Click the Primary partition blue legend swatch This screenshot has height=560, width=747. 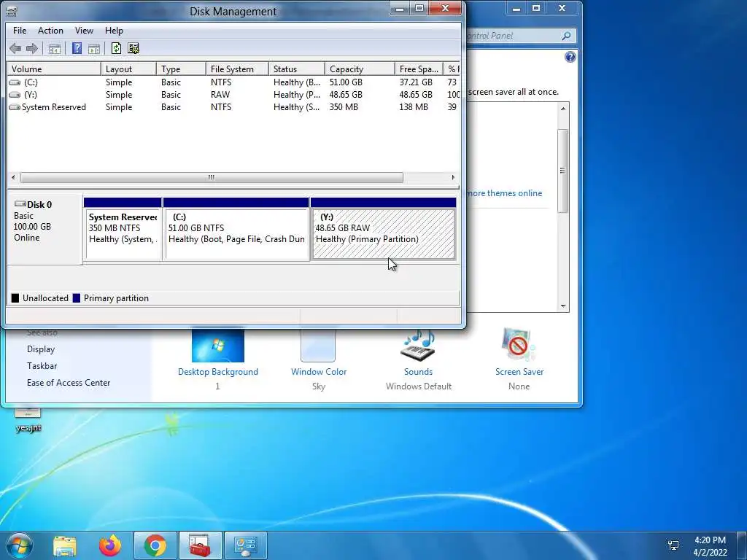tap(76, 298)
